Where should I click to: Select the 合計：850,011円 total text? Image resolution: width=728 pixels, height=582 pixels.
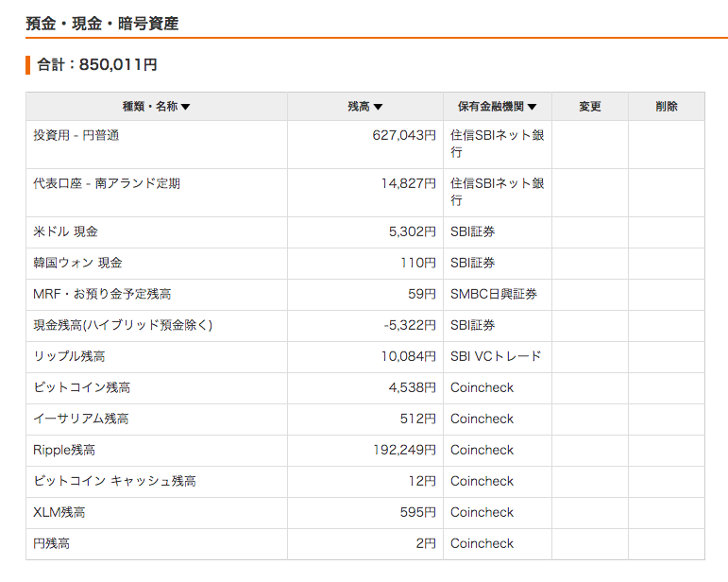coord(97,64)
